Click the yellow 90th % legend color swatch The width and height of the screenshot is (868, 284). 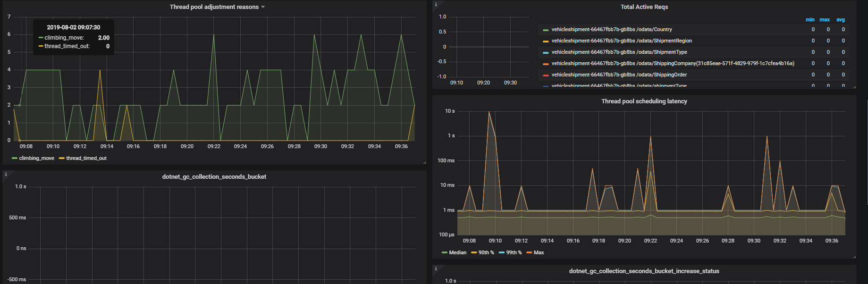point(474,253)
